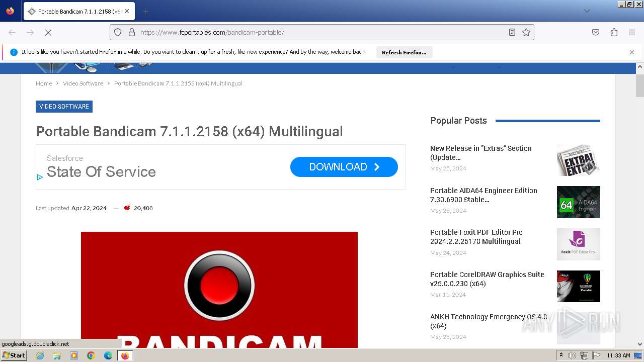
Task: Click the 11:33 AM taskbar clock
Action: [618, 355]
